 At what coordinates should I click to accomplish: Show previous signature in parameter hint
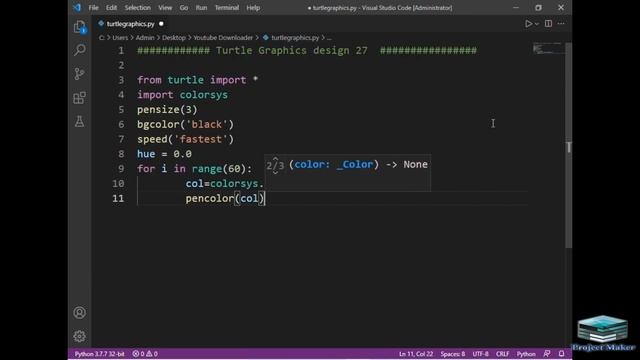click(x=276, y=159)
